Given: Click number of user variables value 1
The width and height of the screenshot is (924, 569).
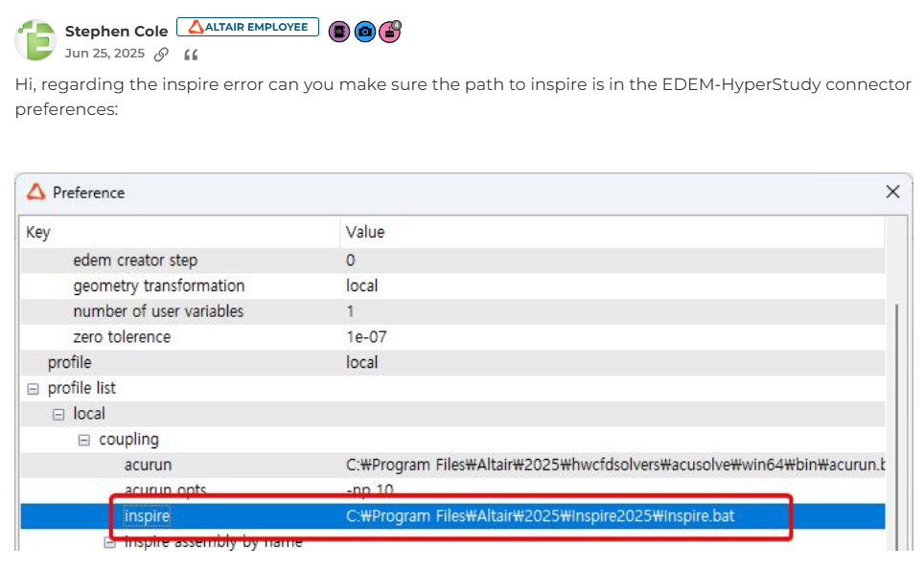Looking at the screenshot, I should 350,311.
